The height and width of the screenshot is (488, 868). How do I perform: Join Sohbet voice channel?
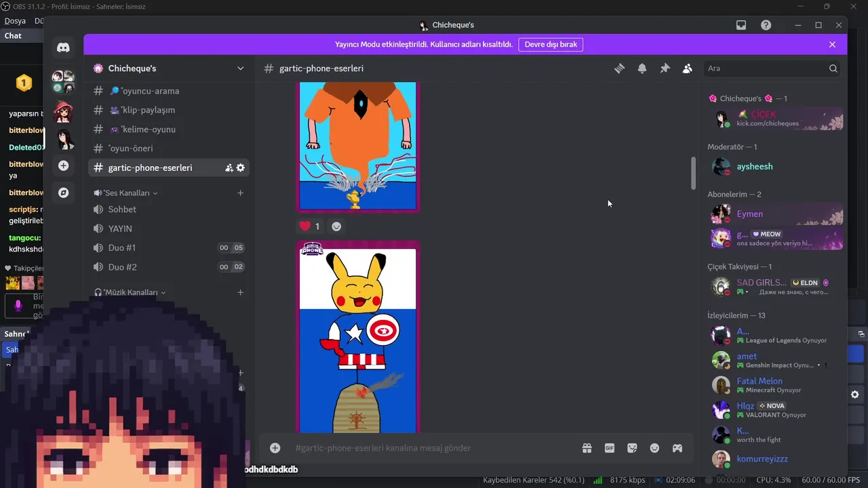pyautogui.click(x=169, y=209)
